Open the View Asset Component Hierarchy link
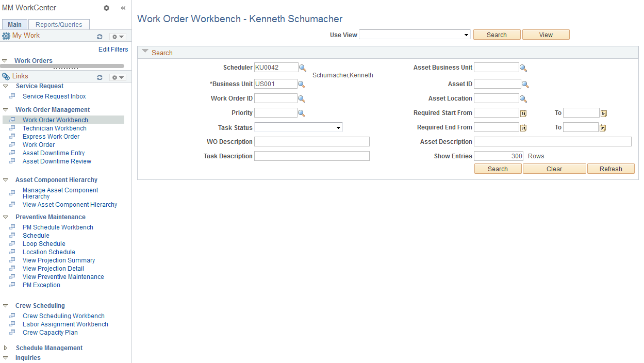The image size is (644, 363). tap(70, 205)
